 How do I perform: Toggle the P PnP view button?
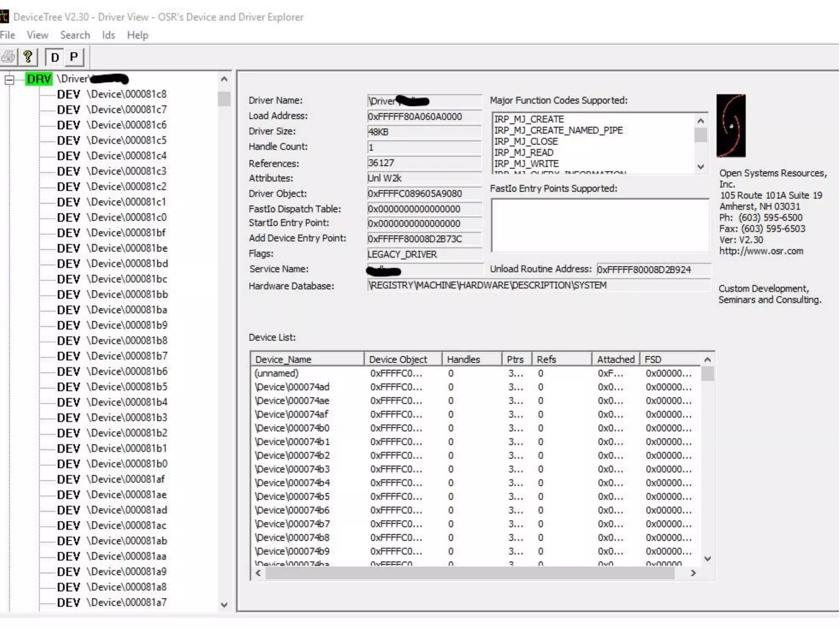pyautogui.click(x=74, y=57)
